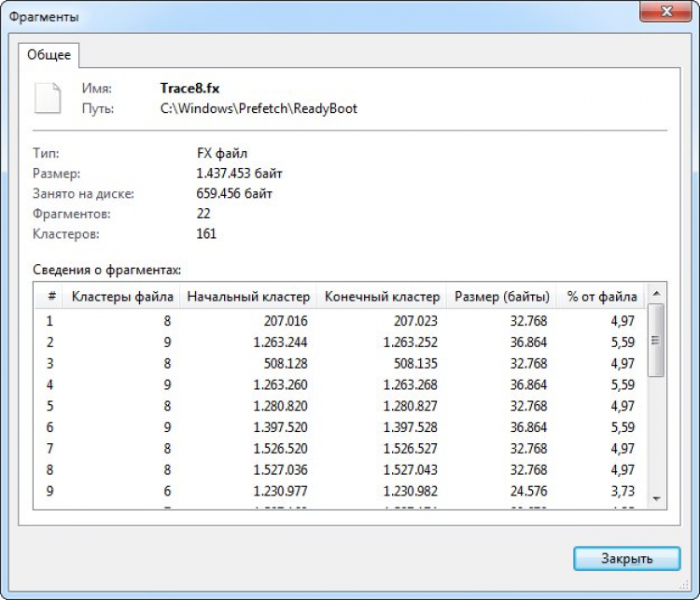The image size is (700, 600).
Task: Click ending cluster value 1.280.827
Action: pos(411,406)
